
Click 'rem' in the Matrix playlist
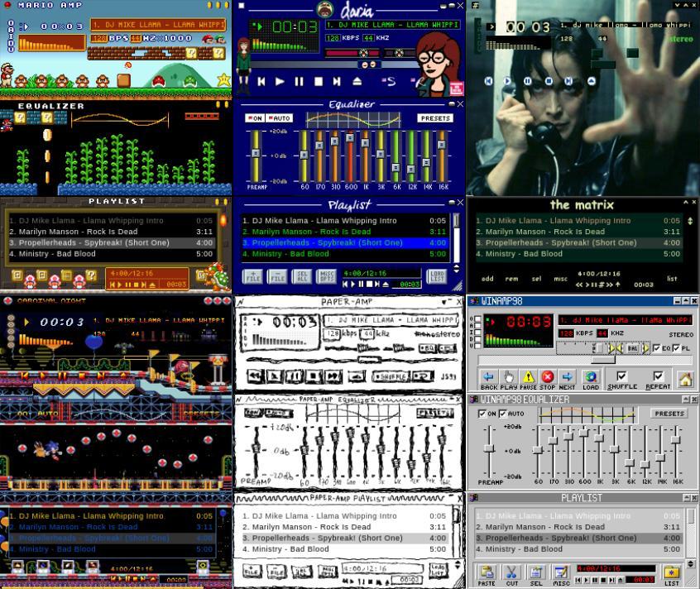(511, 279)
